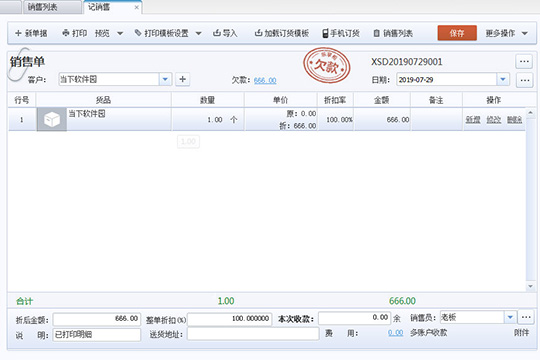Click the product thumbnail in row 1
This screenshot has width=540, height=360.
point(52,120)
